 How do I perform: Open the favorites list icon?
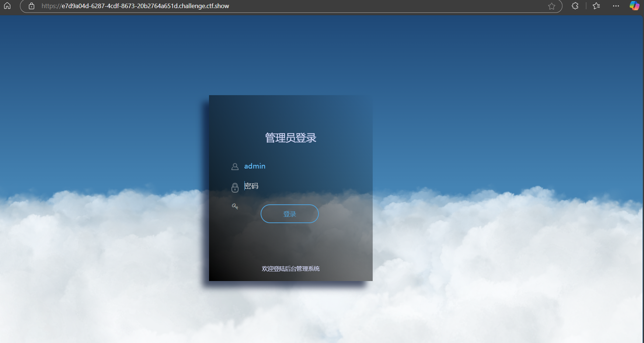(x=596, y=6)
